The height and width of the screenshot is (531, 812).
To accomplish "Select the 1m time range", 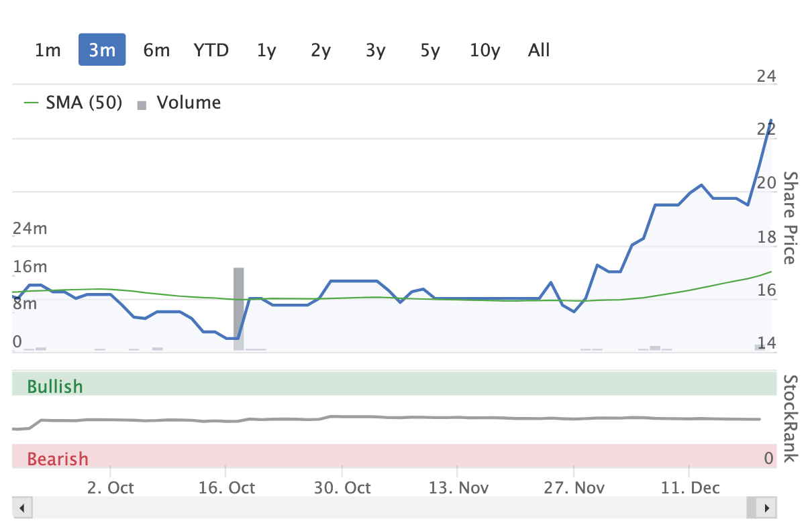I will [x=48, y=50].
